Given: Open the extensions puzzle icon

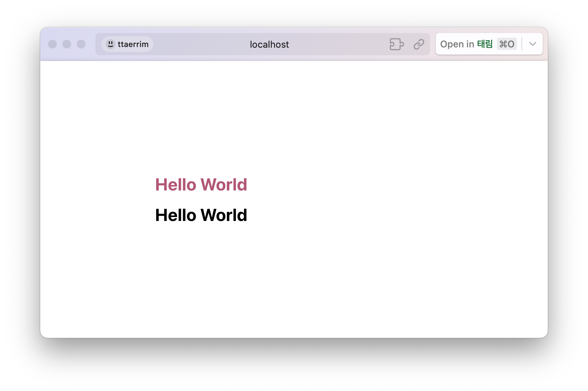Looking at the screenshot, I should pos(397,44).
